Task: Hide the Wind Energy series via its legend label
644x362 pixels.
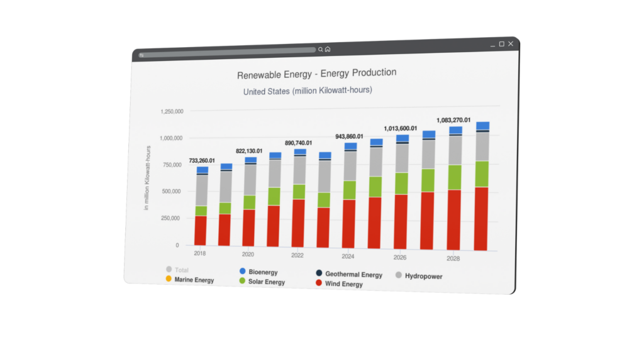Action: [x=343, y=283]
